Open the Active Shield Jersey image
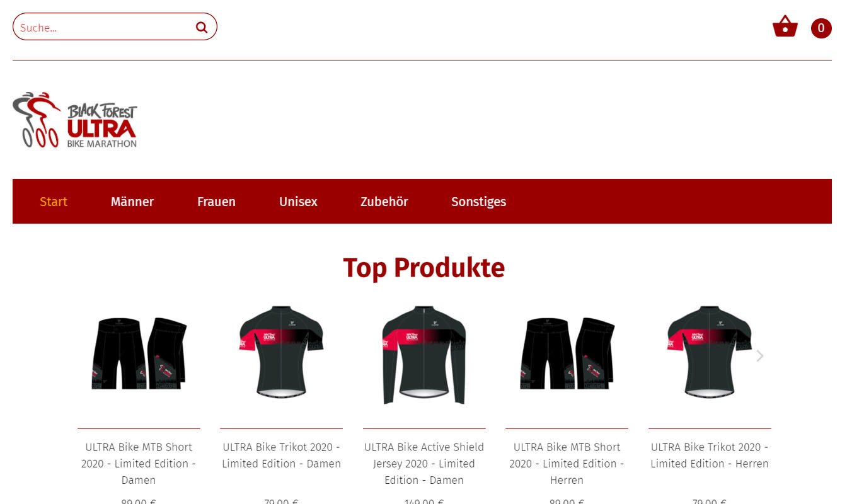847x504 pixels. point(424,355)
